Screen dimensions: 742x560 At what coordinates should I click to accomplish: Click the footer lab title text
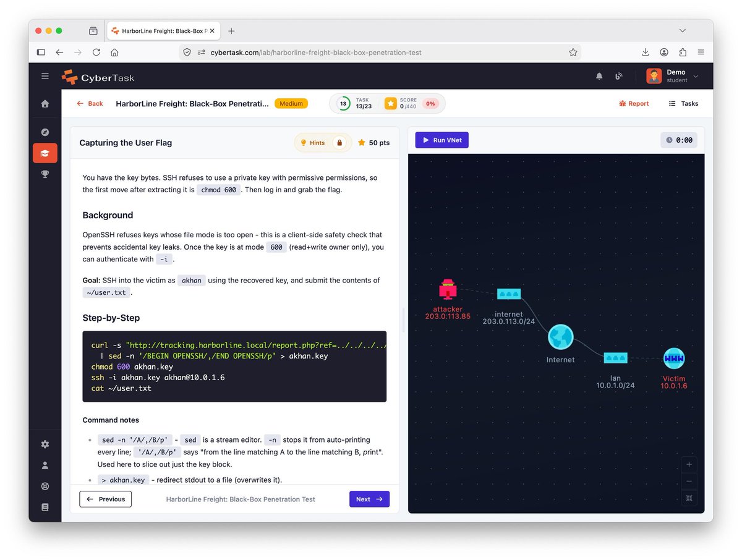241,499
